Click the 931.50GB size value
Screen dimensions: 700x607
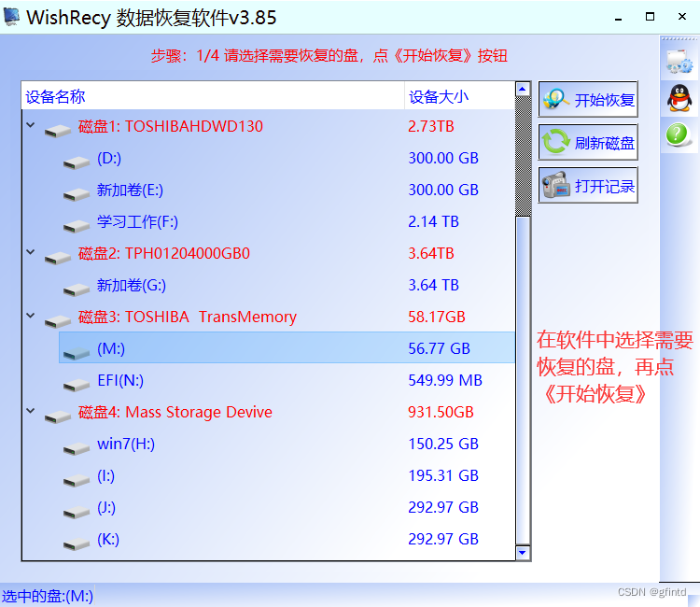[441, 412]
